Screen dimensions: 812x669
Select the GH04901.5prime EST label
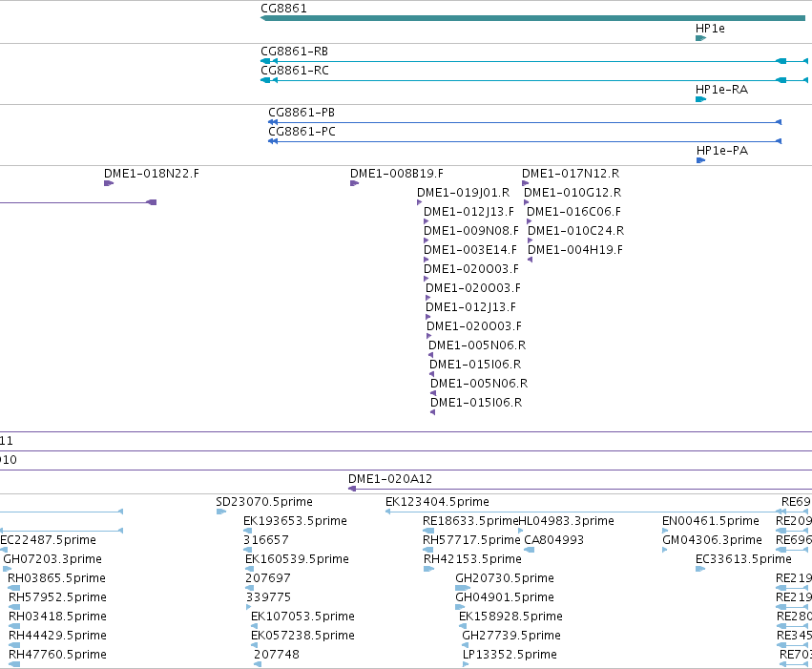tap(505, 597)
